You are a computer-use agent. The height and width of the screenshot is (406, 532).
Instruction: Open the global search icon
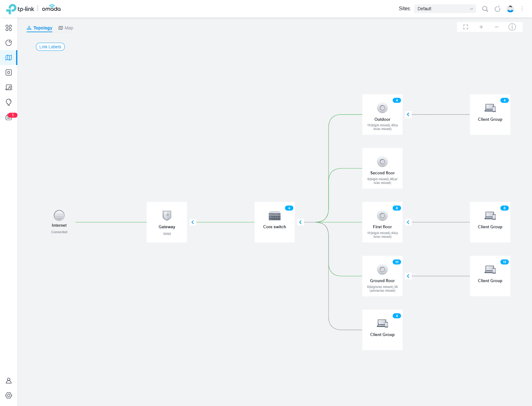click(485, 9)
